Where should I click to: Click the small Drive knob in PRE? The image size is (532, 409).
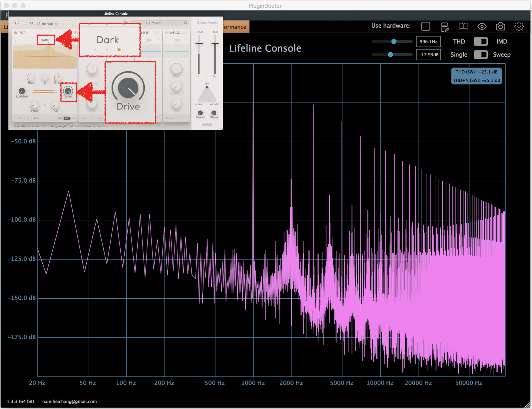68,91
